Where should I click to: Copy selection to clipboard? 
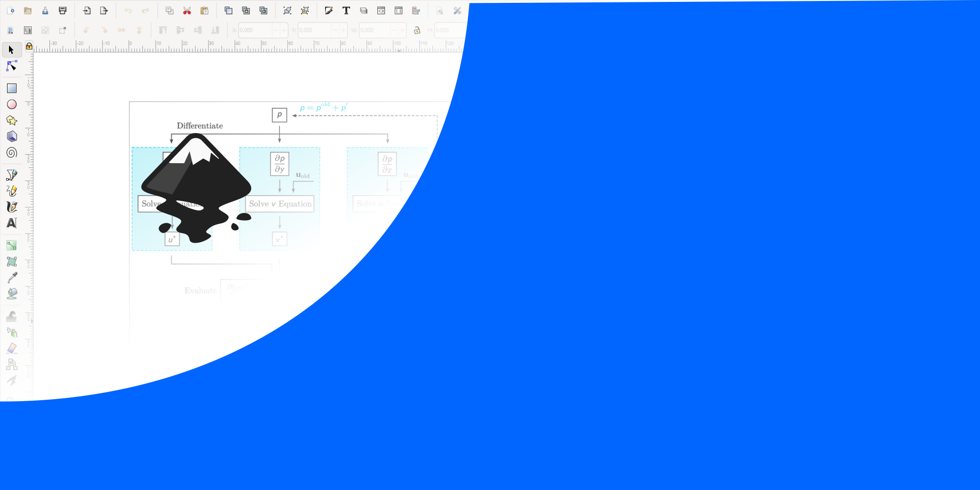coord(170,10)
